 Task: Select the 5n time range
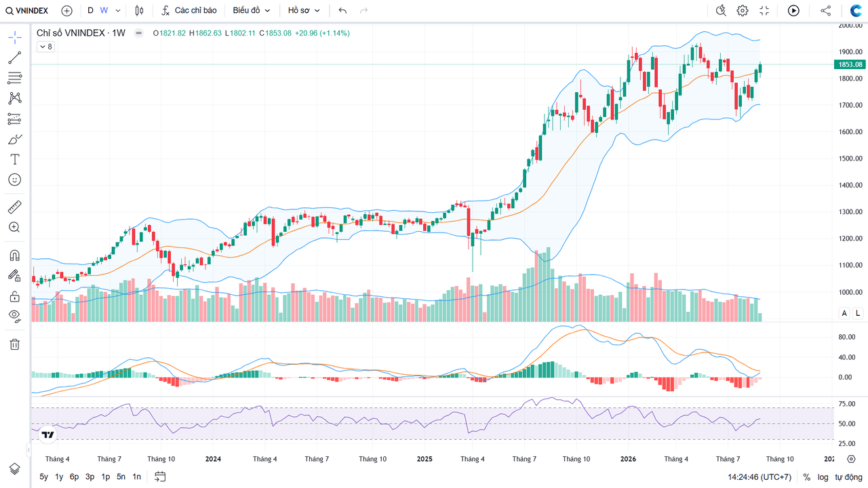(x=121, y=477)
